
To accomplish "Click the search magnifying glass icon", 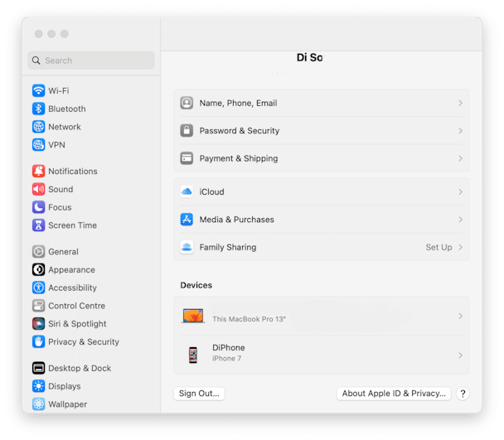I will tap(36, 60).
